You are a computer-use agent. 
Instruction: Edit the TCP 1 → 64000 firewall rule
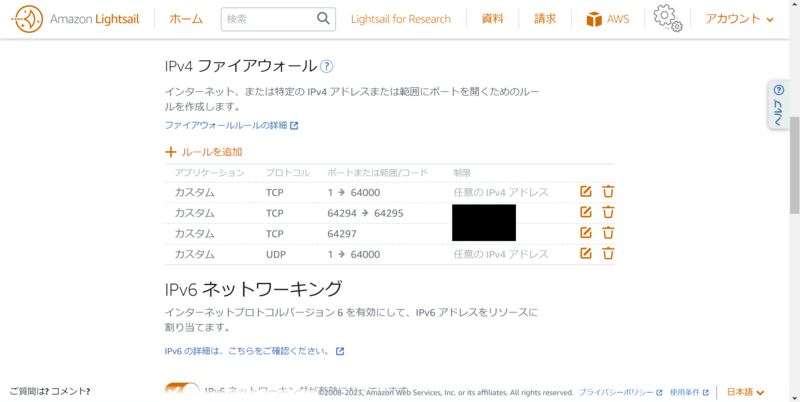pyautogui.click(x=586, y=192)
